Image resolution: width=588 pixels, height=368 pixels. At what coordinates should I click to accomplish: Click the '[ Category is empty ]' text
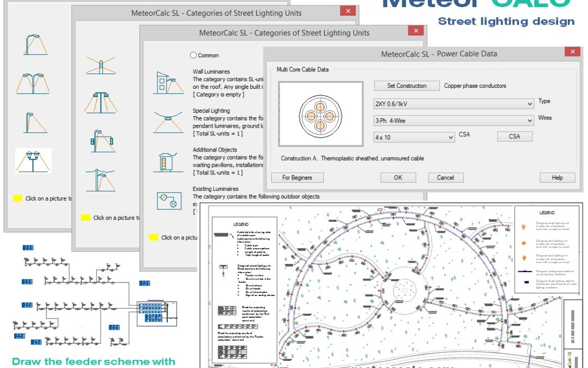(219, 95)
